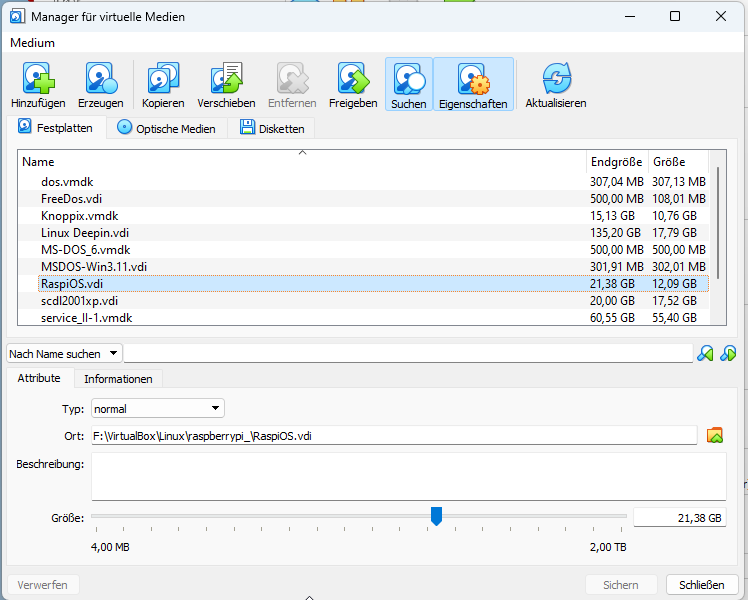This screenshot has height=600, width=748.
Task: Select the service_II-1.vmdk disk
Action: (x=364, y=317)
